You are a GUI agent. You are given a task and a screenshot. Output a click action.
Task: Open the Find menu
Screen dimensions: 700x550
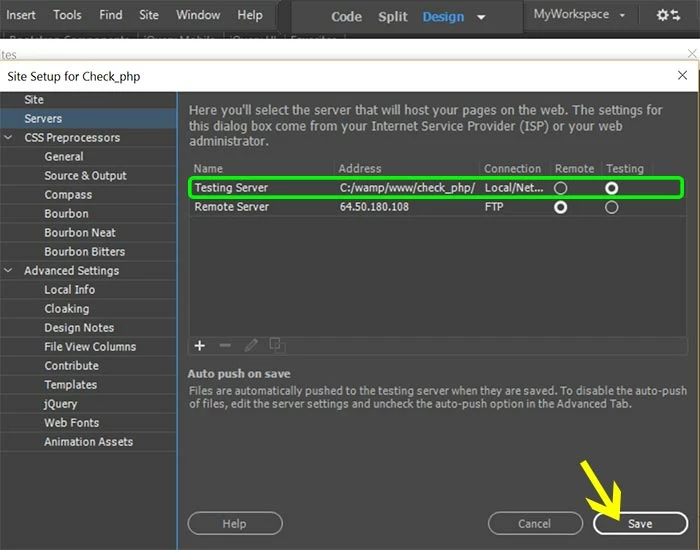pyautogui.click(x=111, y=15)
